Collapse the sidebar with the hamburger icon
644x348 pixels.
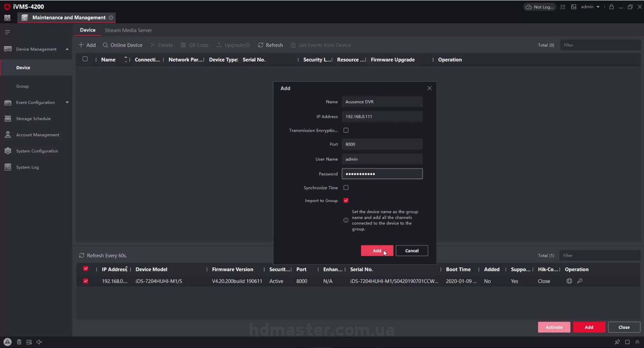pos(7,32)
